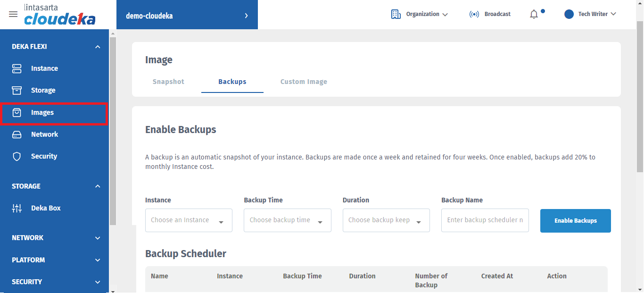644x293 pixels.
Task: Open Instance via its server icon
Action: coord(17,68)
